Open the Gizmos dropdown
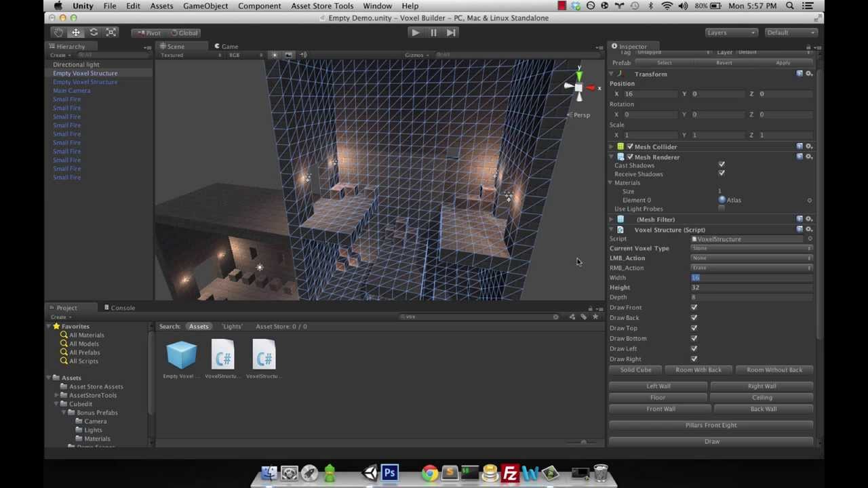This screenshot has height=488, width=868. [417, 55]
